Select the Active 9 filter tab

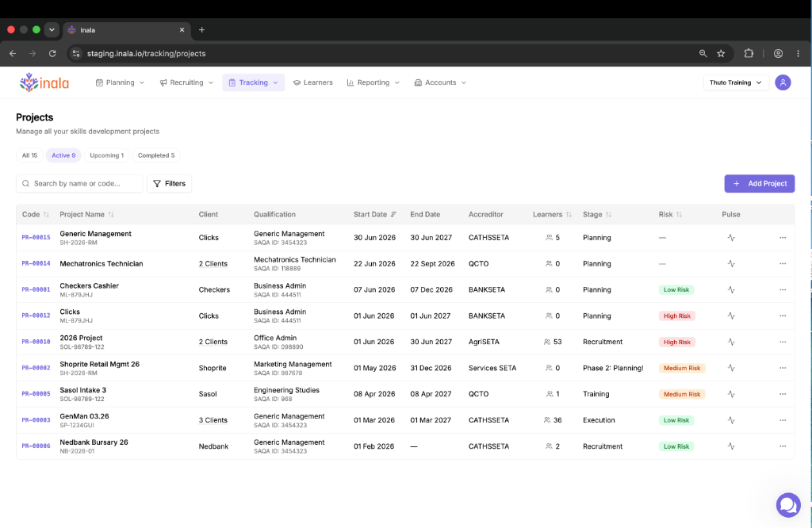pos(63,155)
